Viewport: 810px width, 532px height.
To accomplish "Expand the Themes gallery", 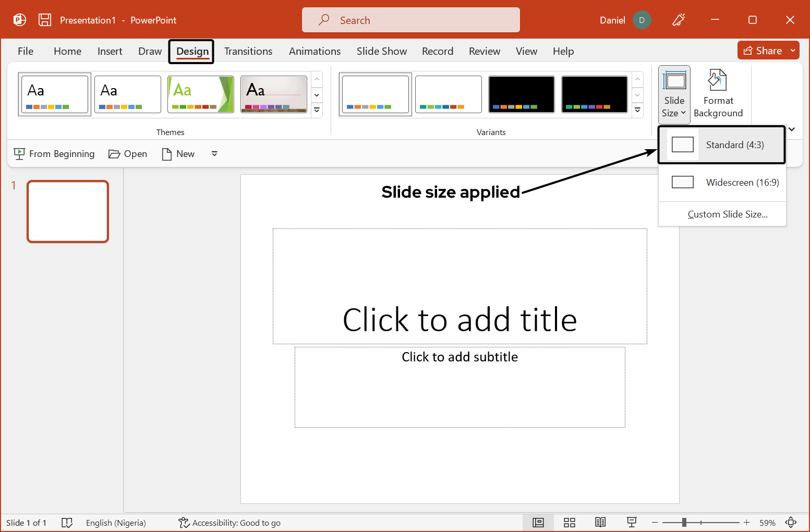I will 317,110.
